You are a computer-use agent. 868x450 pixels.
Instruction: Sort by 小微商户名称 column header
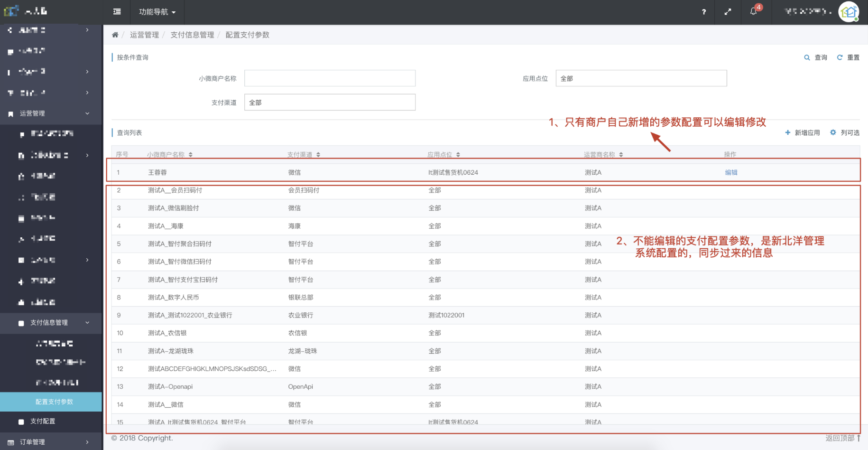169,154
